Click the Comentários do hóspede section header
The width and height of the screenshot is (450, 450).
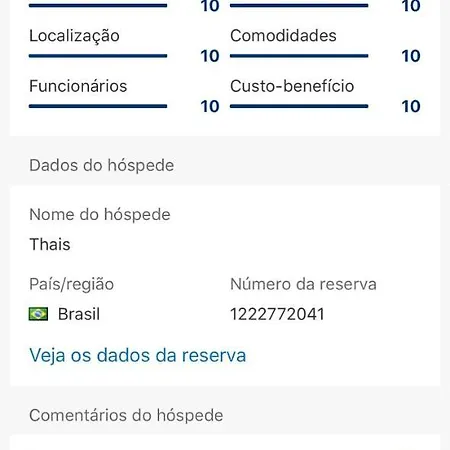pyautogui.click(x=126, y=415)
